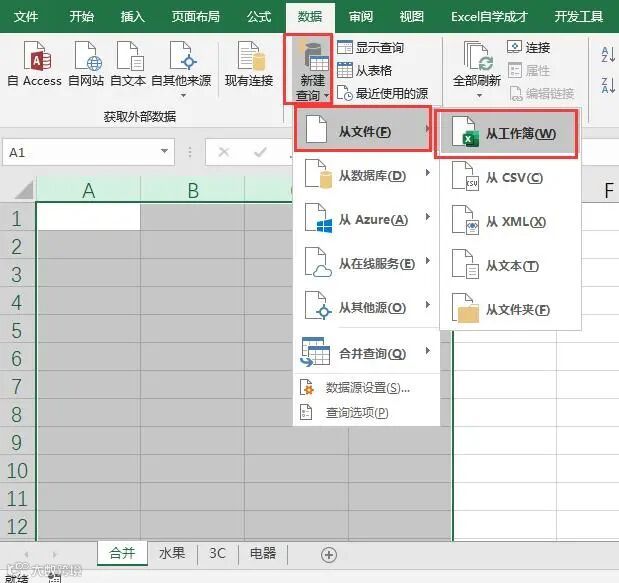The image size is (619, 583).
Task: Select 从 XML(X) option
Action: click(x=510, y=222)
